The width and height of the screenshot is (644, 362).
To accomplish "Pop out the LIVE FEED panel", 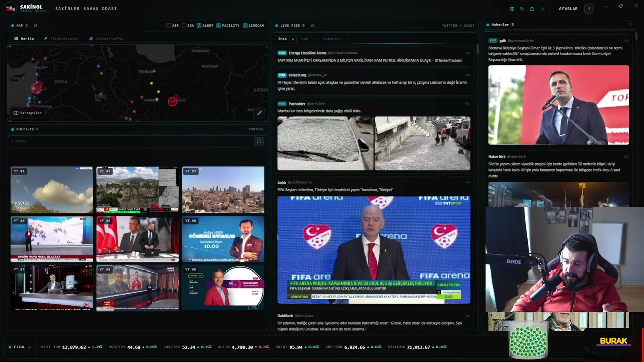I will click(x=312, y=25).
